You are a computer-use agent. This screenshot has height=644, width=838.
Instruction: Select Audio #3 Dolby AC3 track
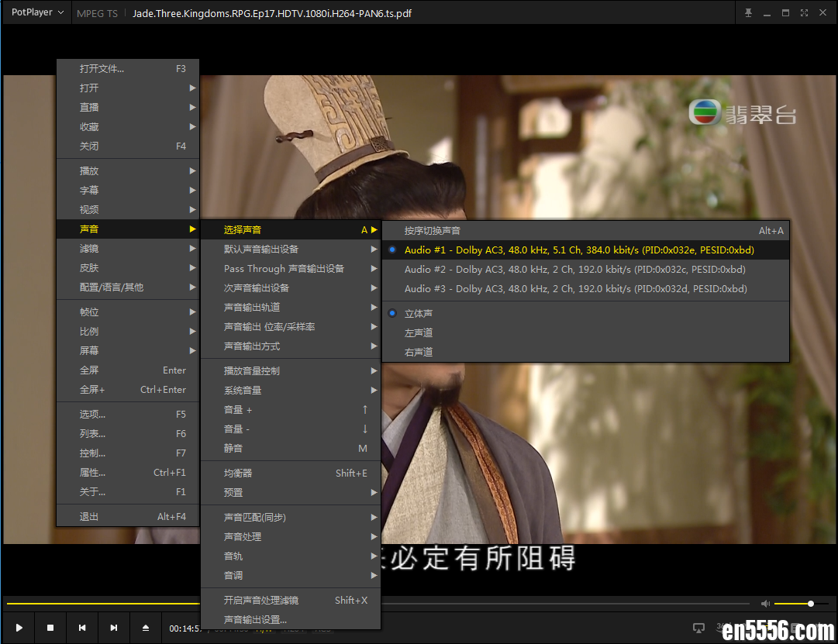coord(586,288)
